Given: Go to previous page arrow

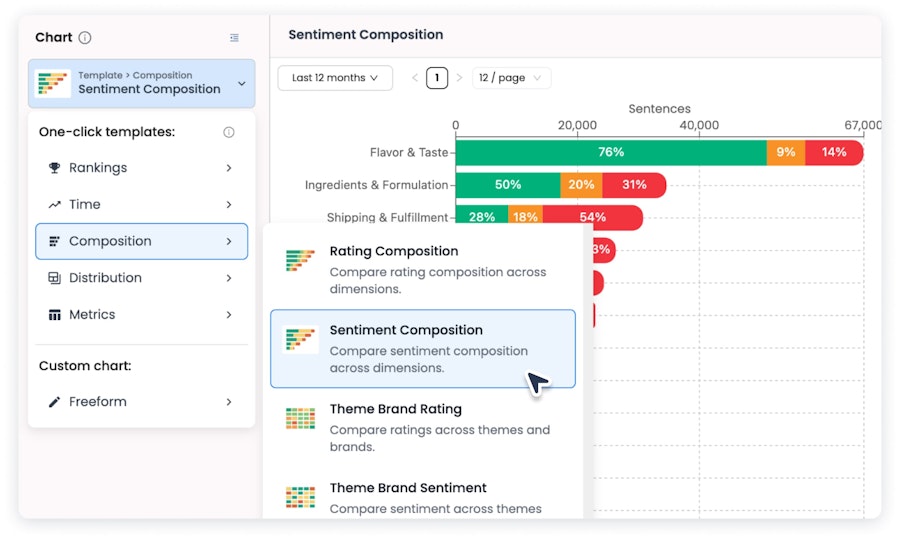Looking at the screenshot, I should [x=414, y=78].
